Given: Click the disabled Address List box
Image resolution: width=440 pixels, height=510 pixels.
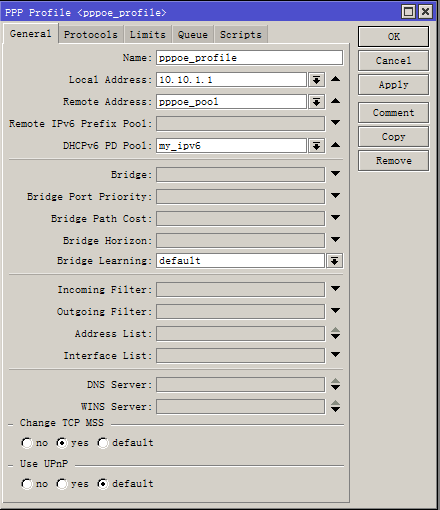Looking at the screenshot, I should click(240, 334).
